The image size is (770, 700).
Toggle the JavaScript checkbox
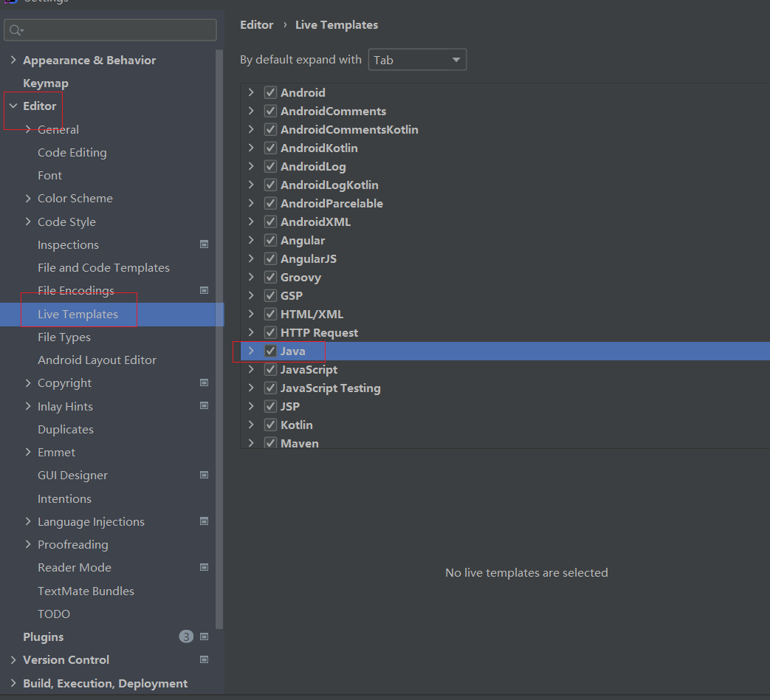click(x=270, y=369)
